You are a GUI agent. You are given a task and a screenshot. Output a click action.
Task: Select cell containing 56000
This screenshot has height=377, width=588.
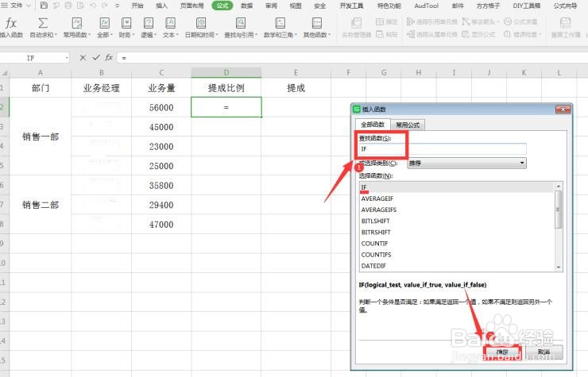click(x=161, y=108)
